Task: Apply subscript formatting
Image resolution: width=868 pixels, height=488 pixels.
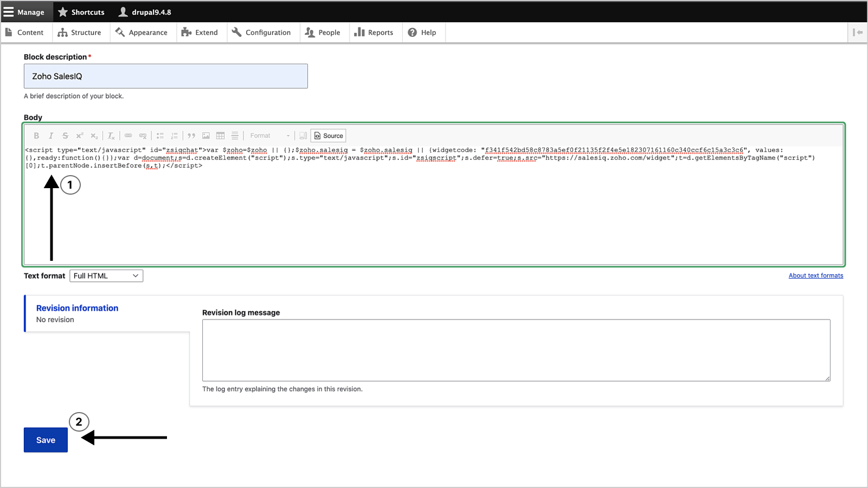Action: point(94,136)
